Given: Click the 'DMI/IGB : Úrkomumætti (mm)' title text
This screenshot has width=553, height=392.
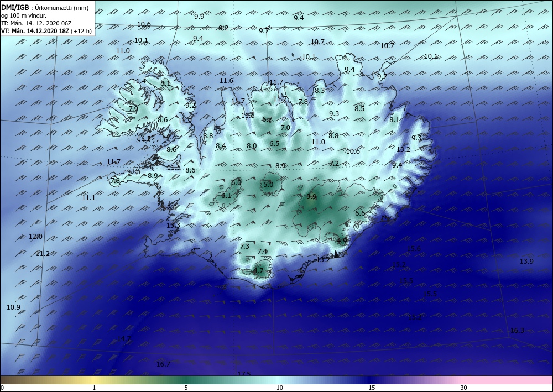Looking at the screenshot, I should coord(45,8).
